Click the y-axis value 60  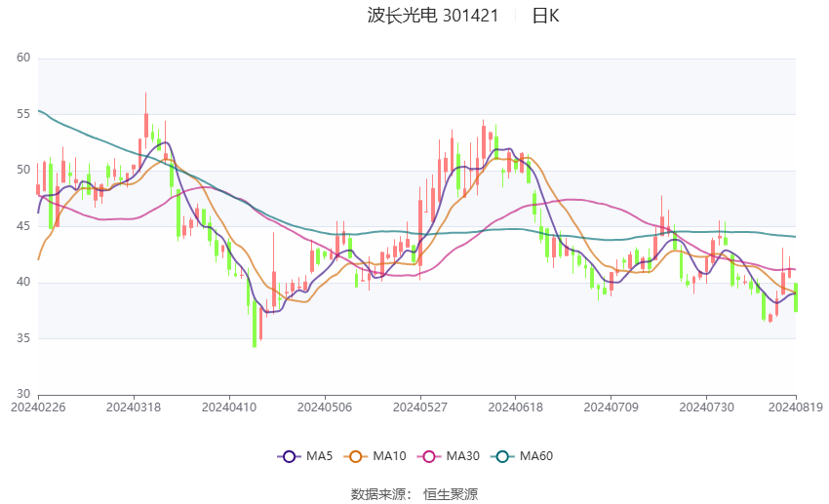point(23,58)
